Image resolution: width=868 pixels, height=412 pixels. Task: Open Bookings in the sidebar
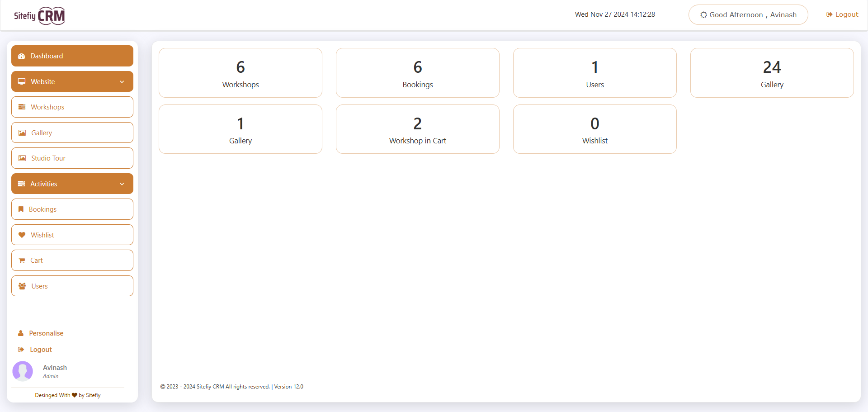72,209
